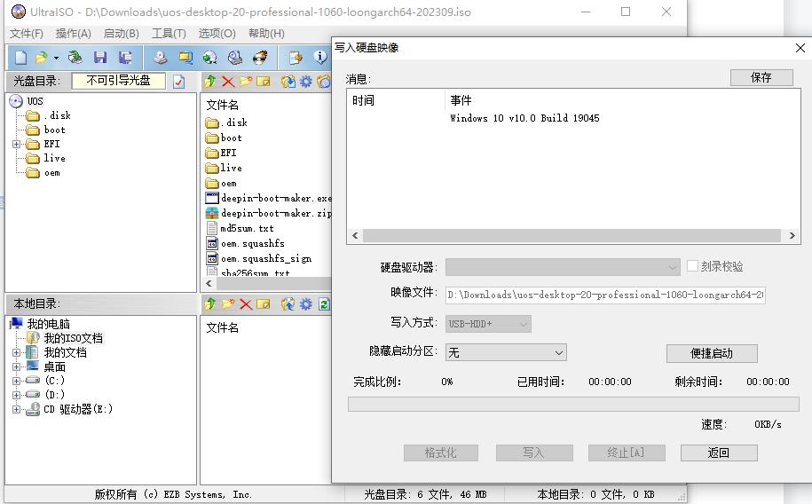
Task: Click the add-to-image icon in local pane toolbar
Action: click(288, 304)
